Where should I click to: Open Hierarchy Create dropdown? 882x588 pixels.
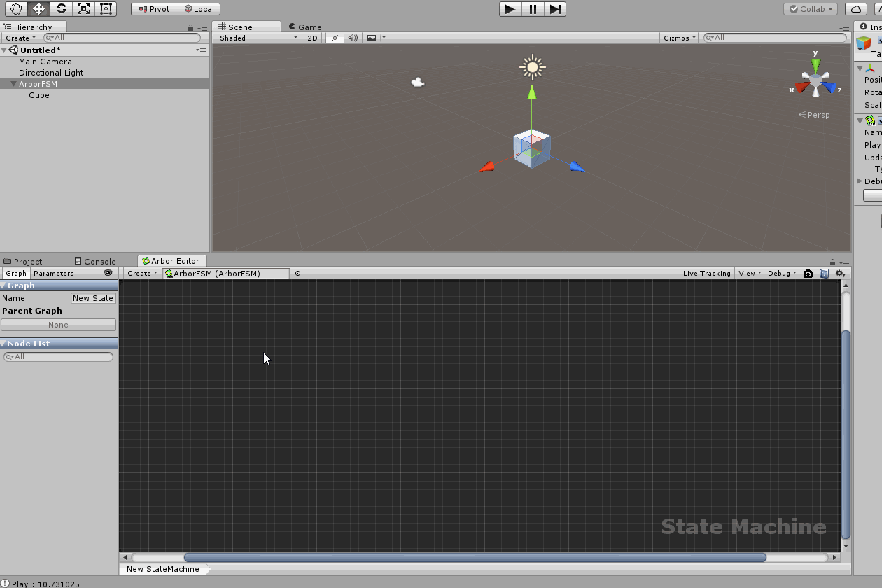coord(20,38)
